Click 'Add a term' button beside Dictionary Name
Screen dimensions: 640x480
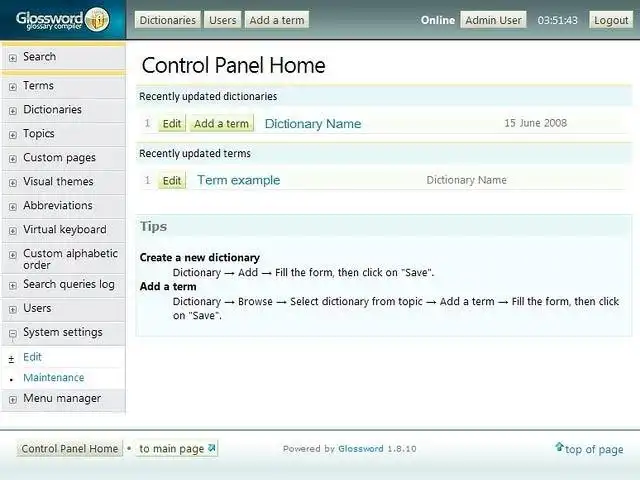(221, 123)
